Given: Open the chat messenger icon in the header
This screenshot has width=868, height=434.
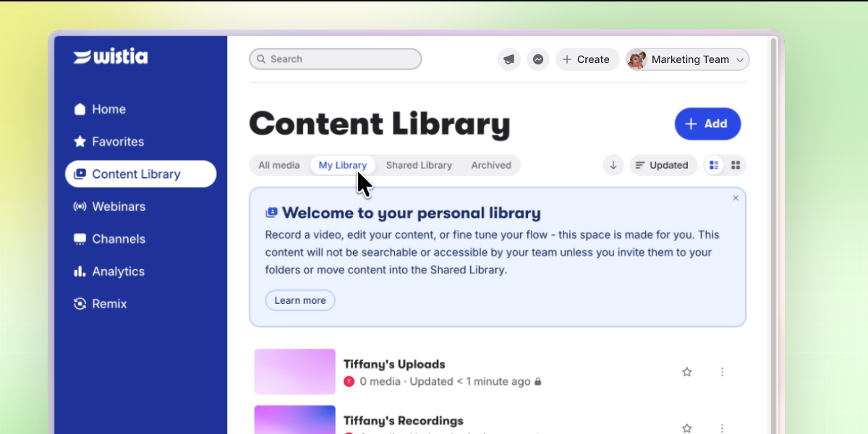Looking at the screenshot, I should [538, 59].
